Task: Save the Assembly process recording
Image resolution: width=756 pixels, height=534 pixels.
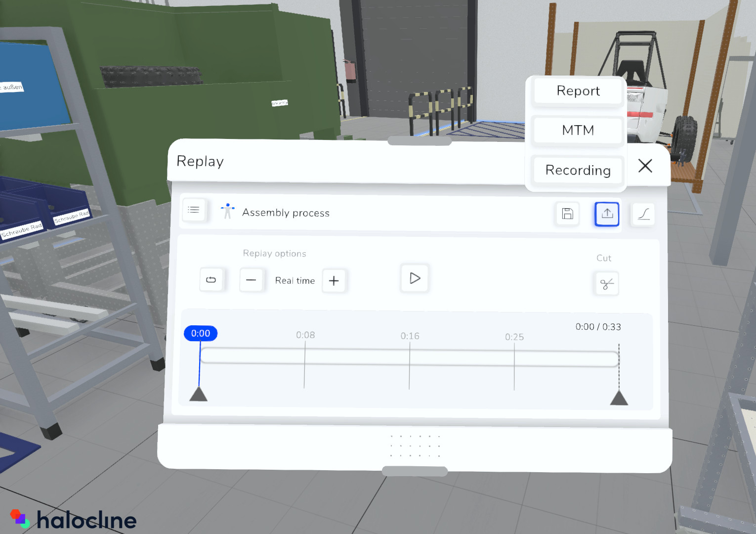Action: [x=567, y=214]
